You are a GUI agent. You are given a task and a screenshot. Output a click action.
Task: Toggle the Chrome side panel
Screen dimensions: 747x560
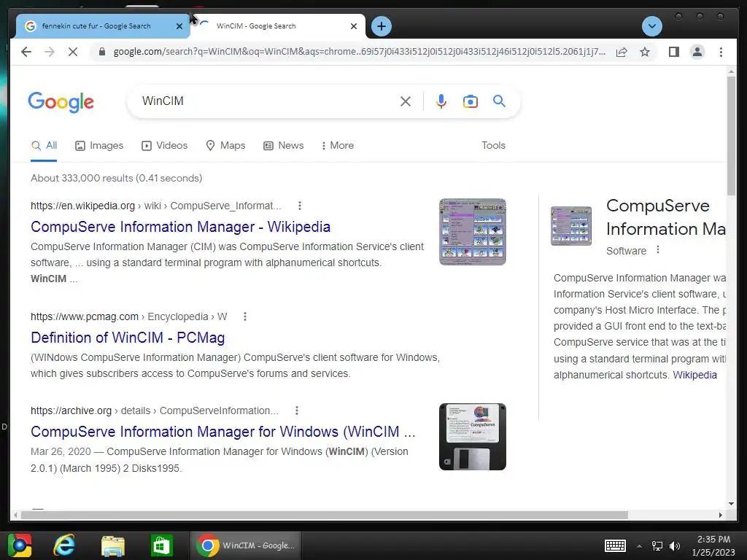673,52
